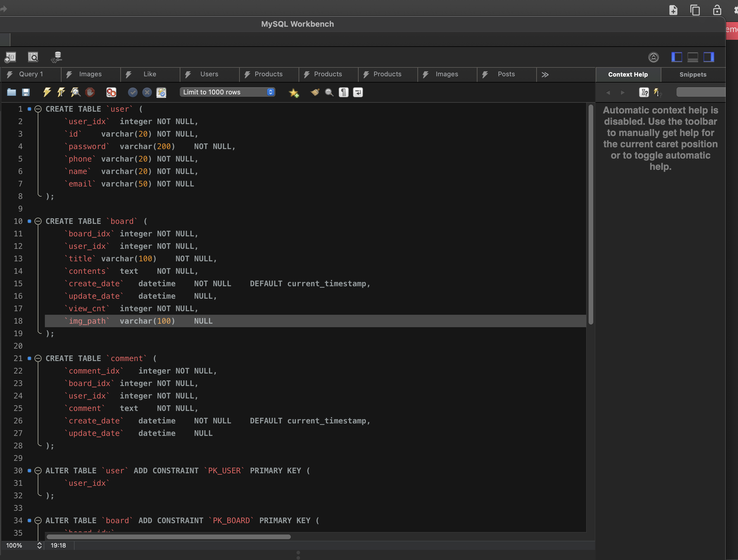Select the Users query tab

tap(209, 74)
